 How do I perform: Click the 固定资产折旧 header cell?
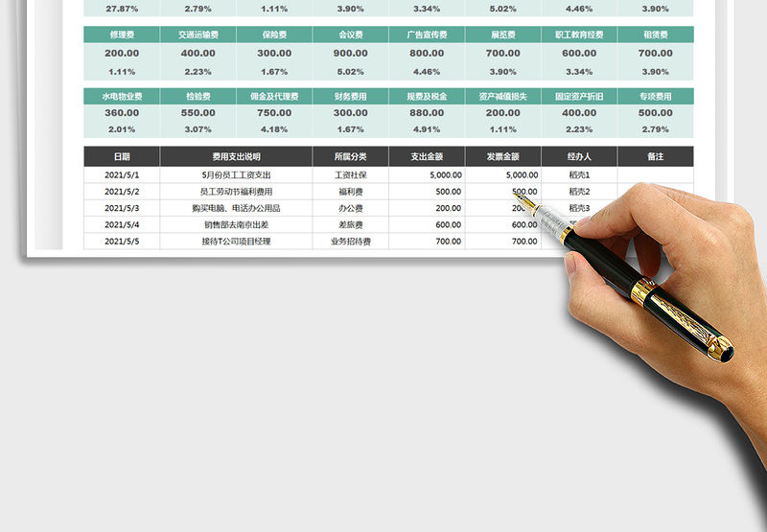tap(579, 97)
